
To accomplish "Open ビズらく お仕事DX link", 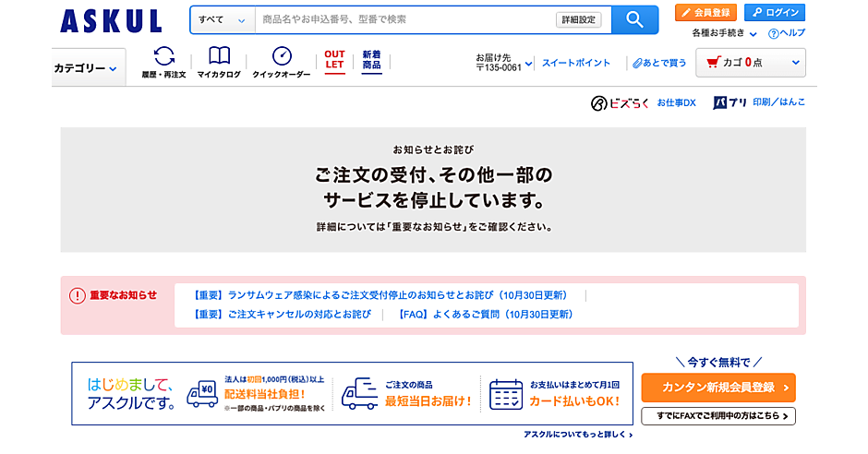I will [x=644, y=102].
